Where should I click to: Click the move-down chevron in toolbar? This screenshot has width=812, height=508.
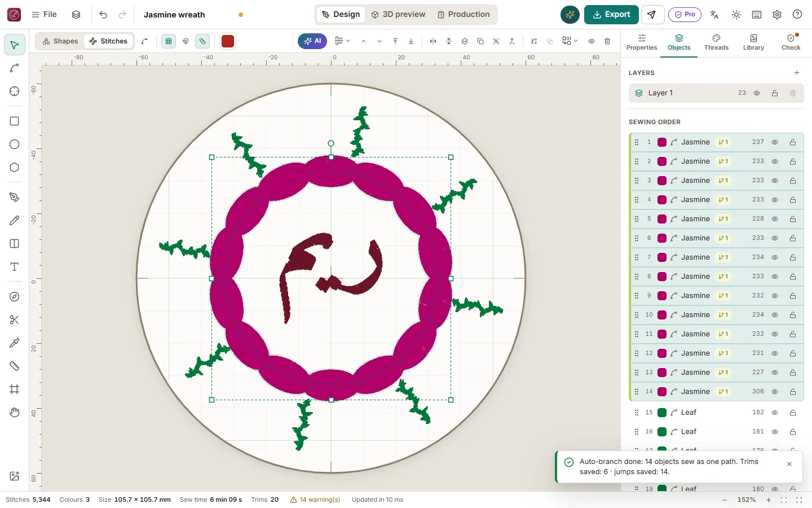coord(379,41)
